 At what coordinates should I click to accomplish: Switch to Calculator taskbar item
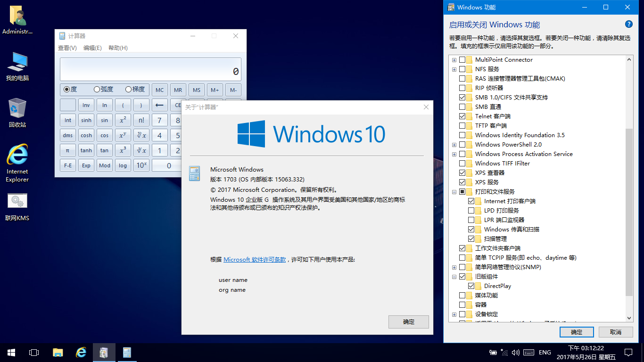(x=127, y=353)
